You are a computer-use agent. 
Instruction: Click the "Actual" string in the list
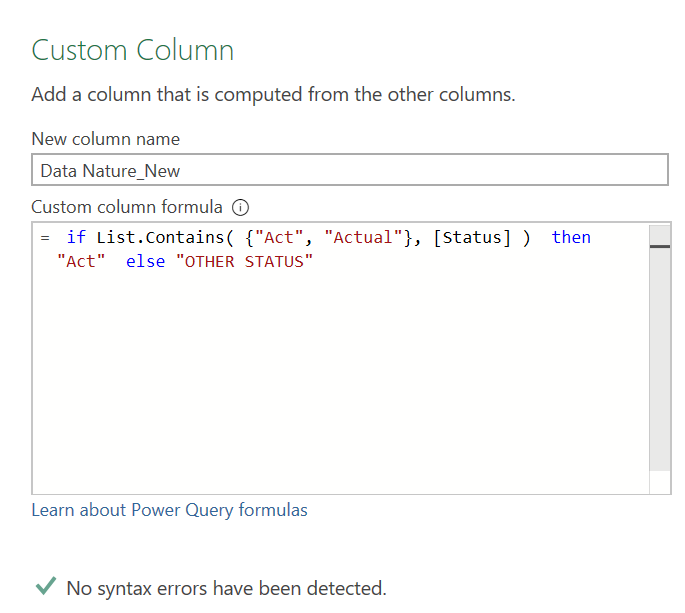(360, 238)
